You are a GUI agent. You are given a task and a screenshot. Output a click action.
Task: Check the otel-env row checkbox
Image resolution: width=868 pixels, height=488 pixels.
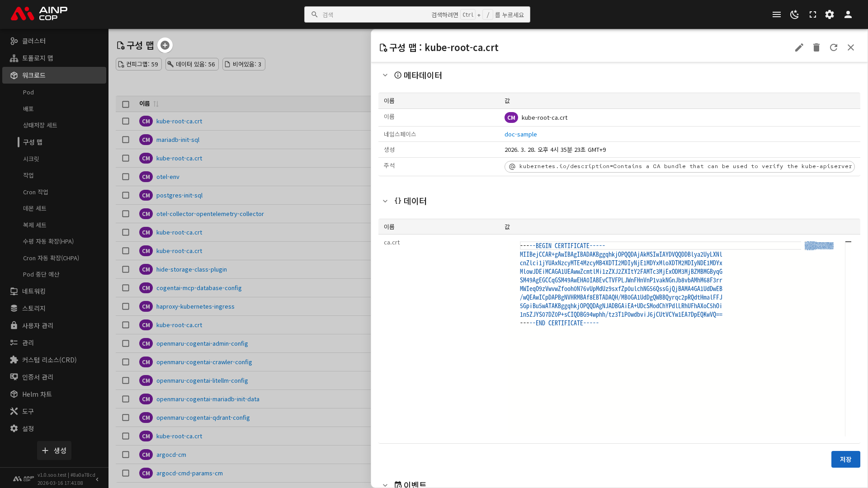pyautogui.click(x=126, y=177)
